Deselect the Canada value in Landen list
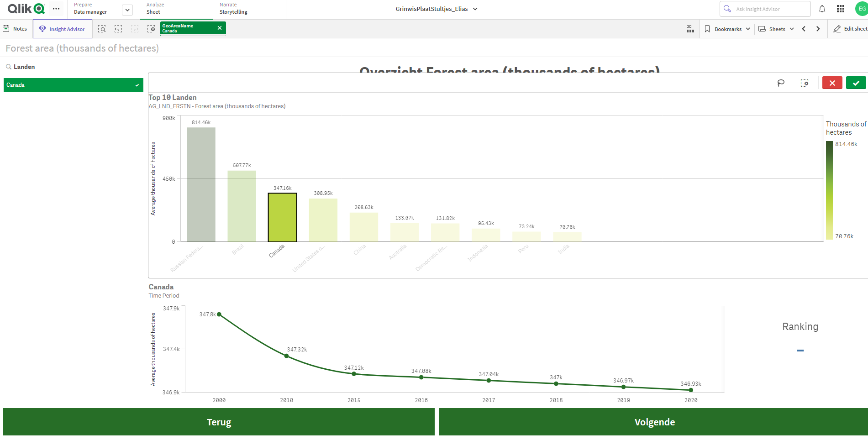Viewport: 868px width, 440px height. pos(73,84)
